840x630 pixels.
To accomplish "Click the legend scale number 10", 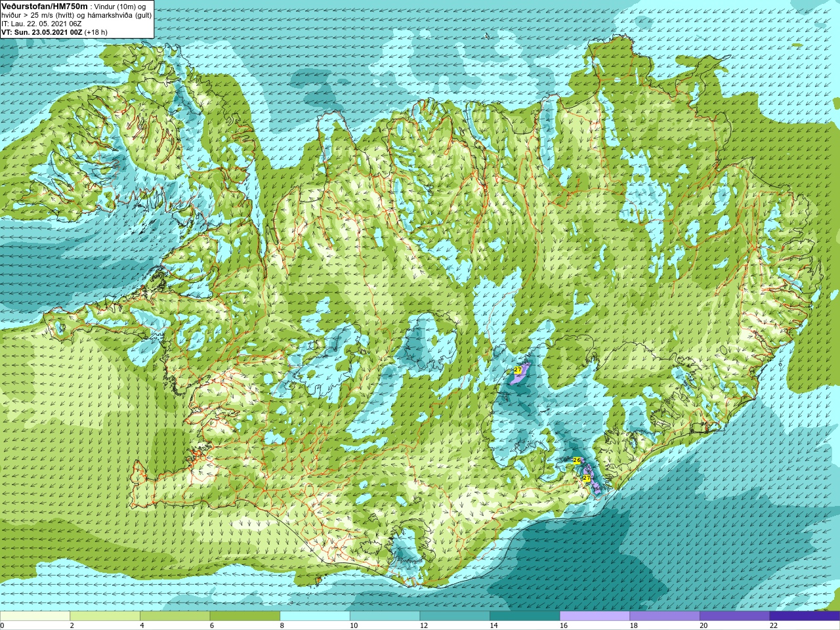I will 354,625.
